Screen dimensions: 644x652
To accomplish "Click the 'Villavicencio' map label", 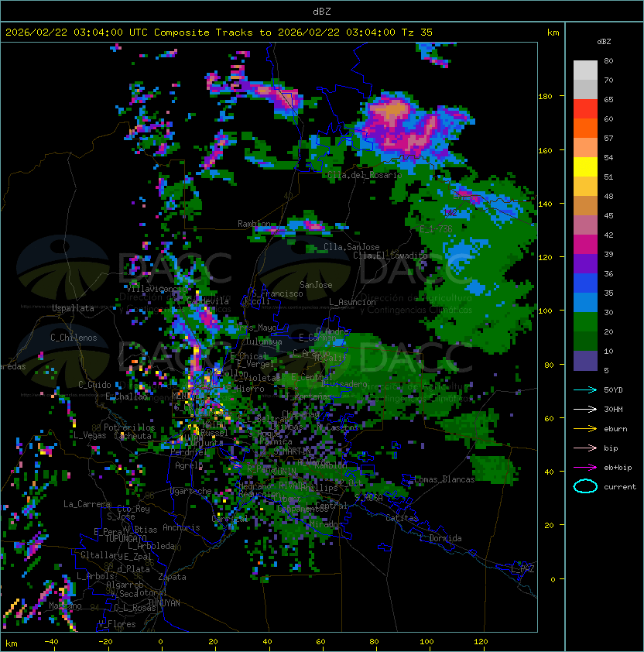I will (156, 289).
